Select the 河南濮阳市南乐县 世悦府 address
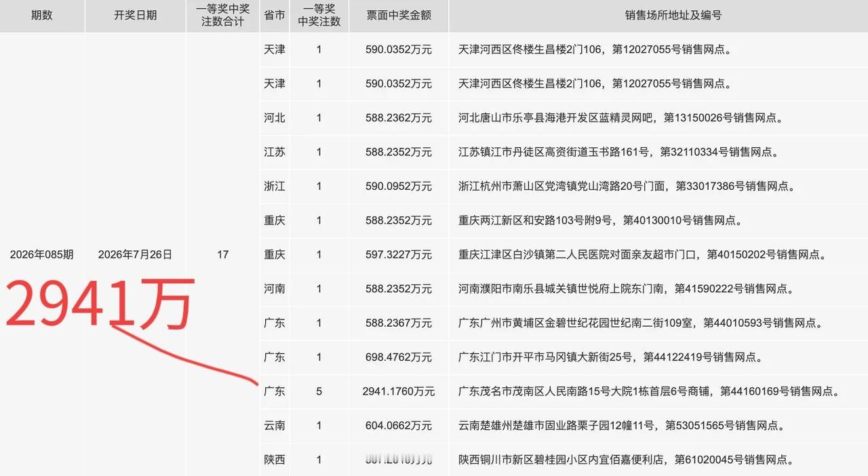Image resolution: width=868 pixels, height=476 pixels. point(626,289)
